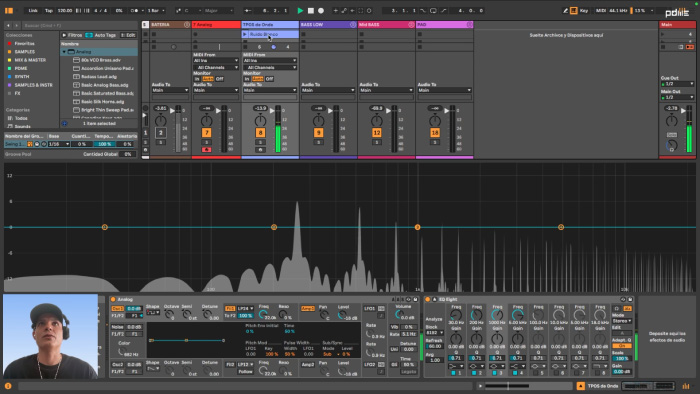Launch the Ruido Branco clip
Image resolution: width=700 pixels, height=394 pixels.
tap(245, 34)
